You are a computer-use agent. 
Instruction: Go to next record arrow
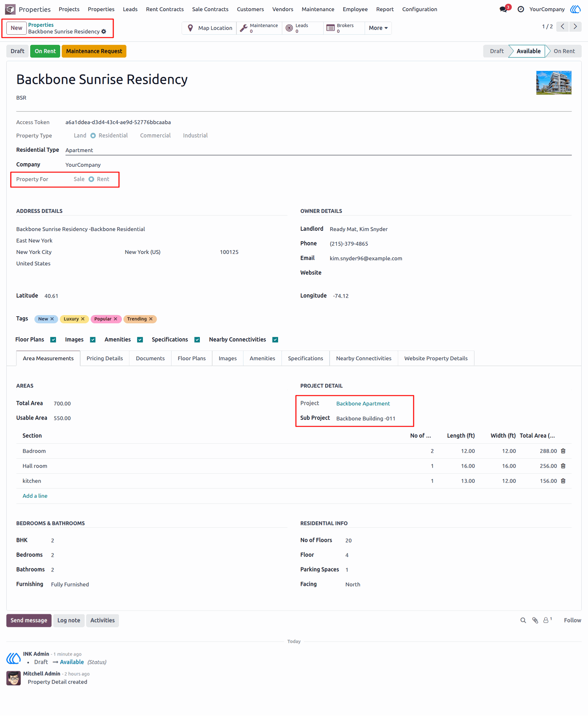pos(575,26)
